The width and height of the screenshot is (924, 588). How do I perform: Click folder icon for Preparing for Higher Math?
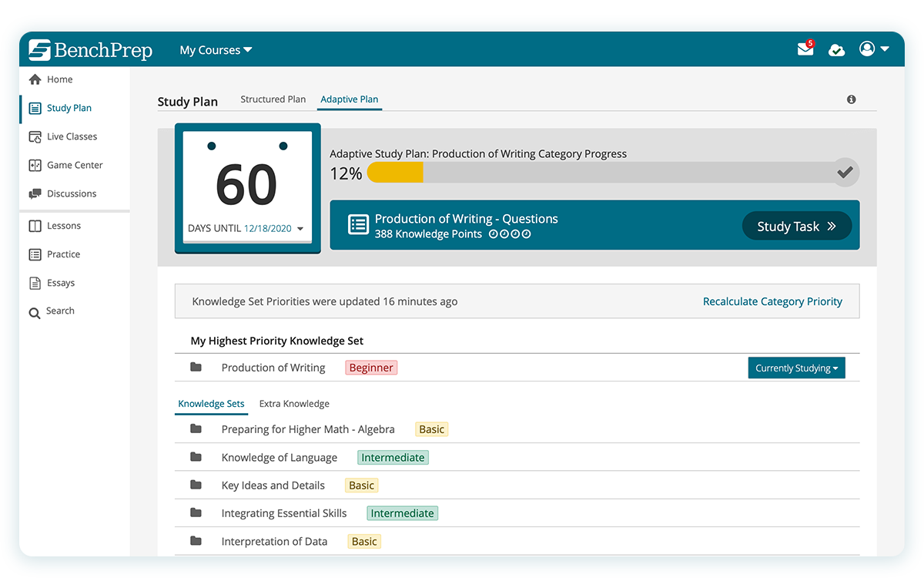point(196,429)
